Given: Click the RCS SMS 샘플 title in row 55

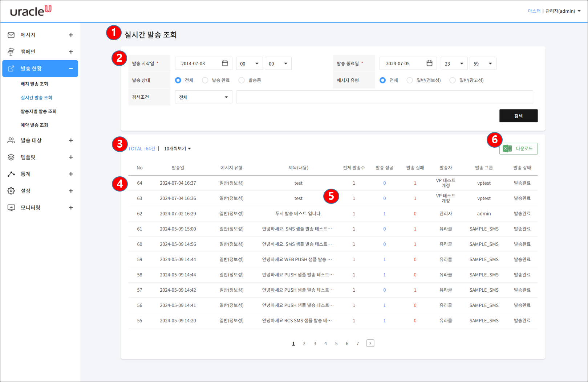Looking at the screenshot, I should [297, 321].
